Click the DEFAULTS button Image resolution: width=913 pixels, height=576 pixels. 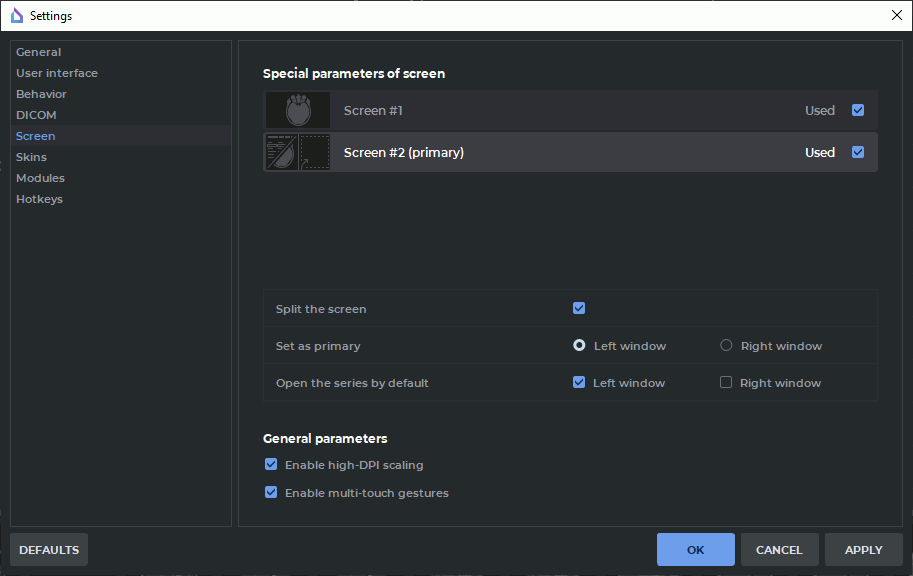(x=49, y=550)
